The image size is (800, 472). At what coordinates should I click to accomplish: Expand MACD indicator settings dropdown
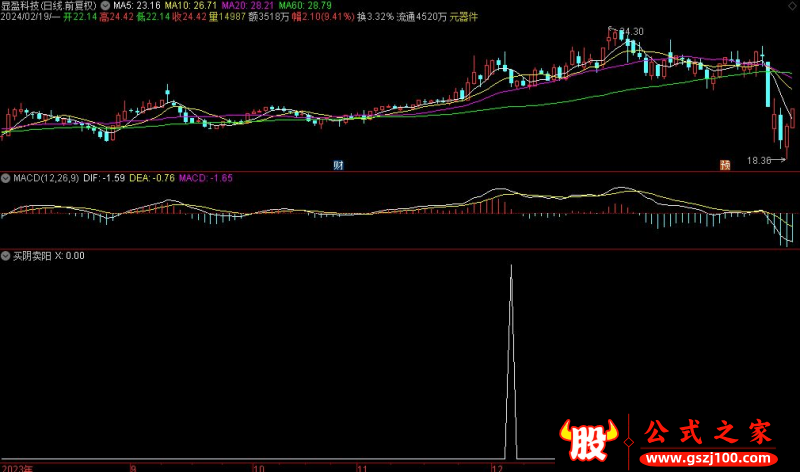tap(6, 178)
